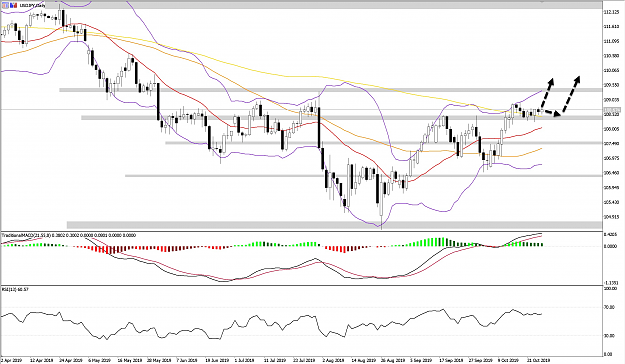
Task: Click the 21 Oct 2019 date label
Action: pos(538,360)
